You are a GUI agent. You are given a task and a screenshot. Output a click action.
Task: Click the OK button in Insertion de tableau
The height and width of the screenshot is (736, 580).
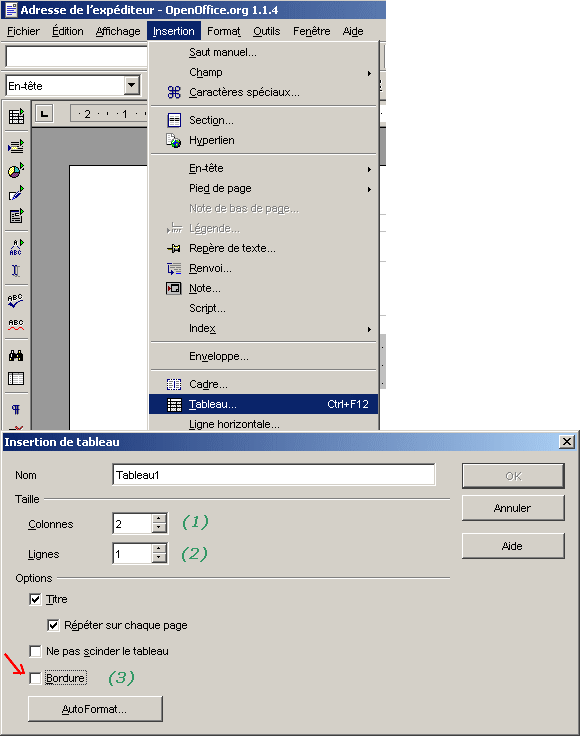(x=513, y=476)
